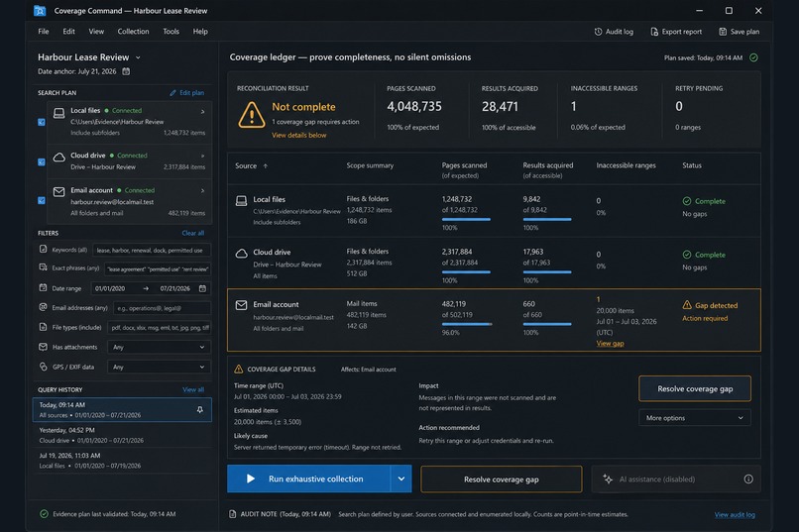Viewport: 799px width, 532px height.
Task: Click the Plan saved green check icon
Action: point(753,57)
